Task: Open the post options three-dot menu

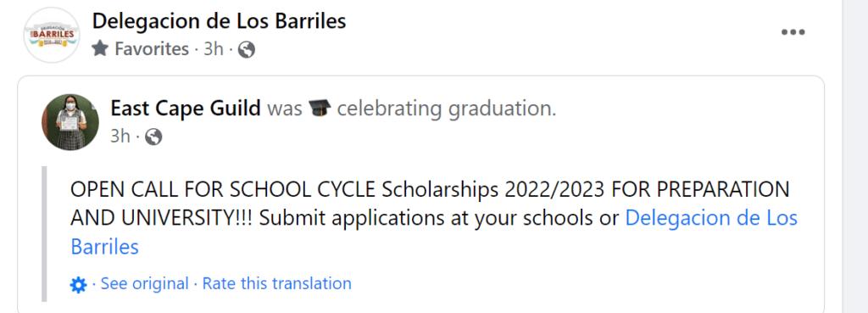Action: pyautogui.click(x=793, y=32)
